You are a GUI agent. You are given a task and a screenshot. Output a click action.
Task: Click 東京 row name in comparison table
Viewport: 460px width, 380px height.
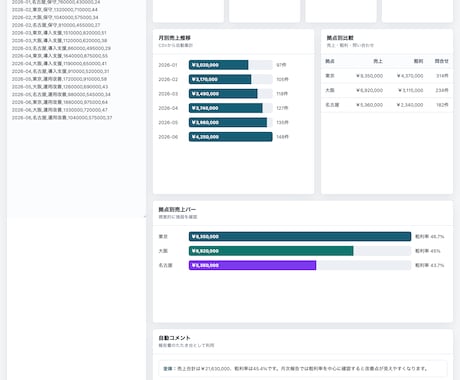pyautogui.click(x=330, y=76)
